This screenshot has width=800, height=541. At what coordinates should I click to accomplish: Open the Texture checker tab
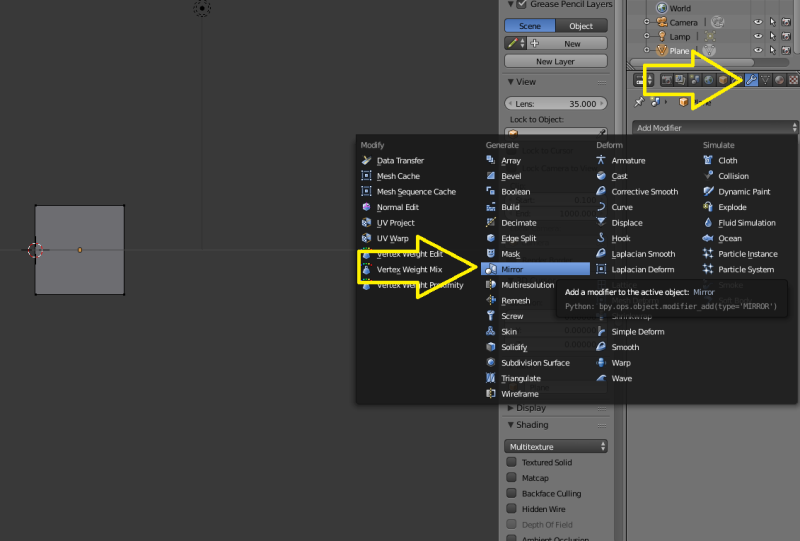(793, 80)
